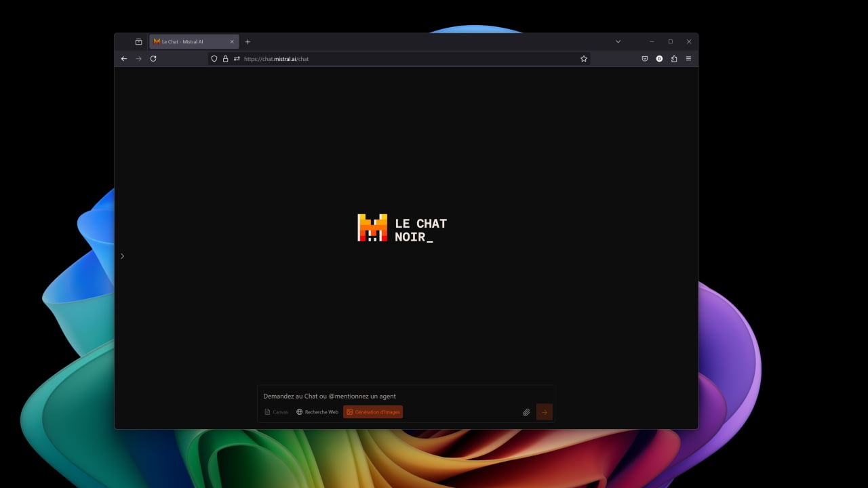Screen dimensions: 868x488
Task: Open the Firefox application menu
Action: pyautogui.click(x=688, y=59)
